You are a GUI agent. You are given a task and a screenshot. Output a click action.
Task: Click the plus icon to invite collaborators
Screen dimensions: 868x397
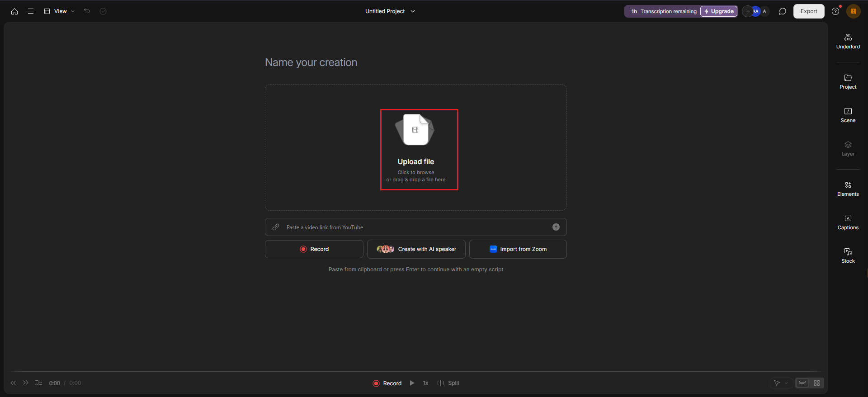point(748,11)
